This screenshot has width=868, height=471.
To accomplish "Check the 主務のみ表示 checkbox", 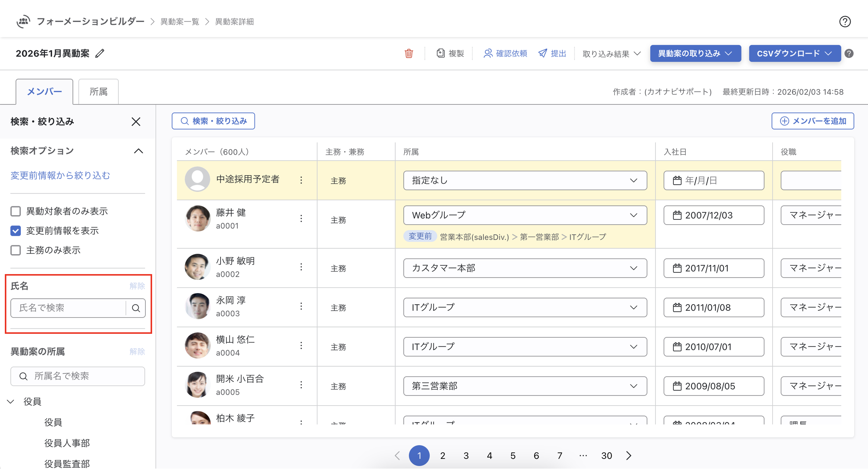I will click(16, 251).
